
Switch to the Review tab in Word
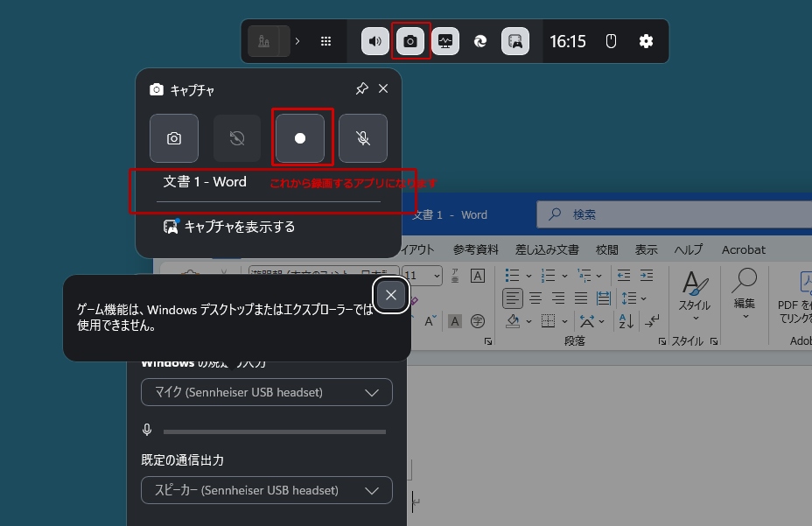(607, 249)
